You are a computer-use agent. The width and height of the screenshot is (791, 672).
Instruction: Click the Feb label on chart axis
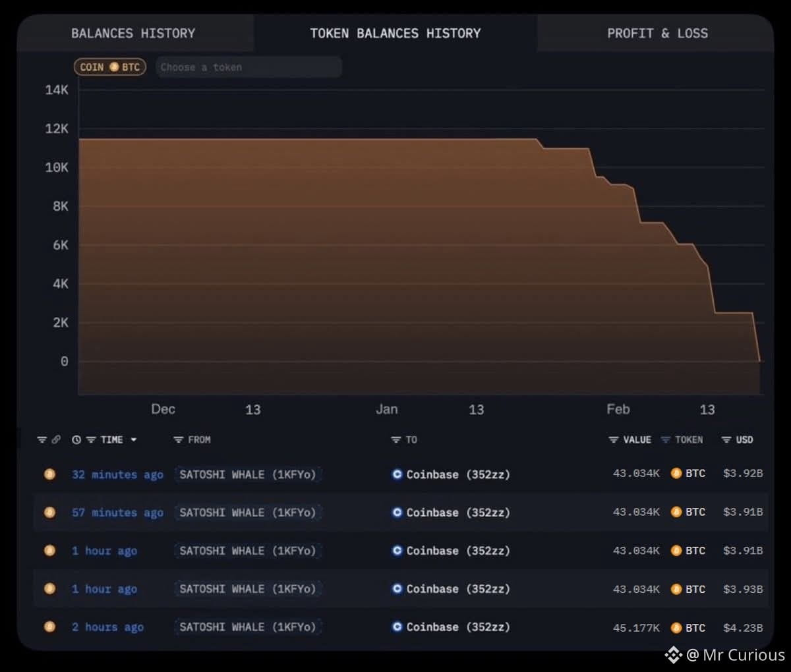[618, 409]
